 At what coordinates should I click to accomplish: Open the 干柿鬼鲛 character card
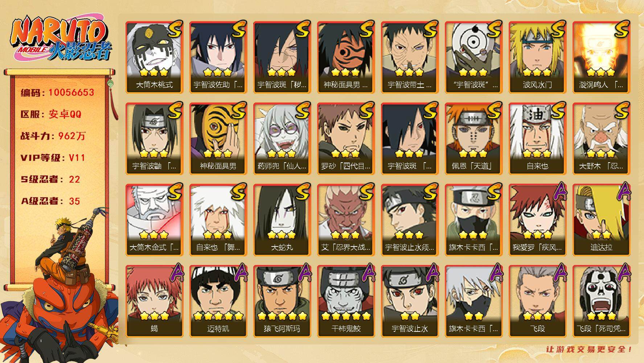346,301
